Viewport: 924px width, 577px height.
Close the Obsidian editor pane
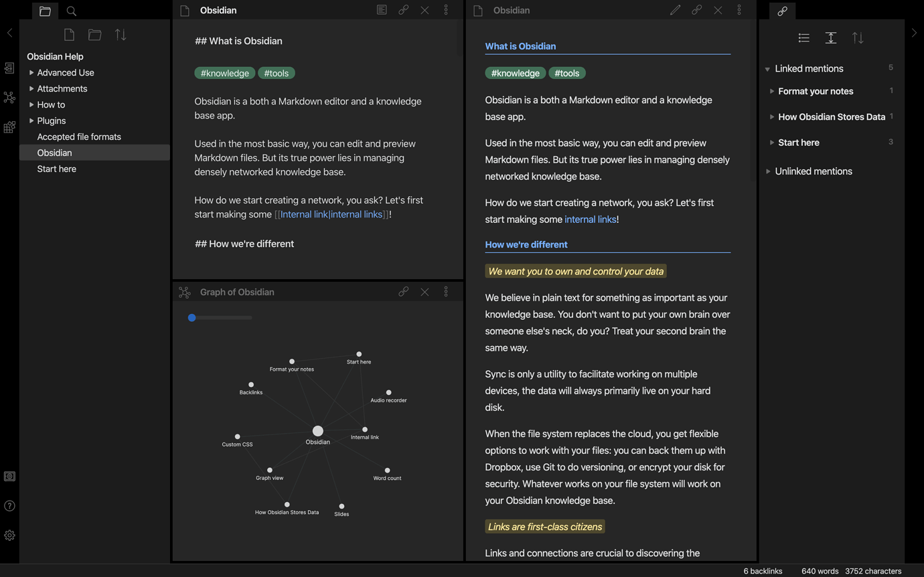tap(425, 10)
